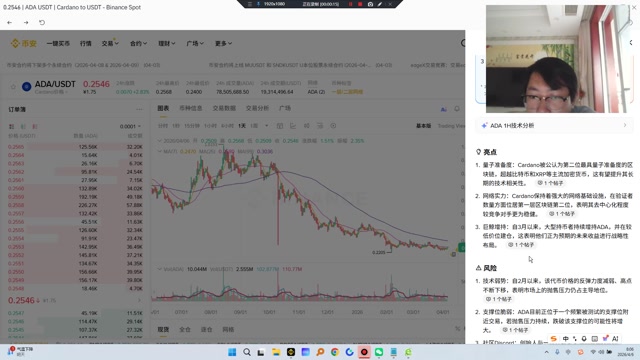Click the chart type icon in chart toolbar
This screenshot has height=360, width=640.
[280, 126]
